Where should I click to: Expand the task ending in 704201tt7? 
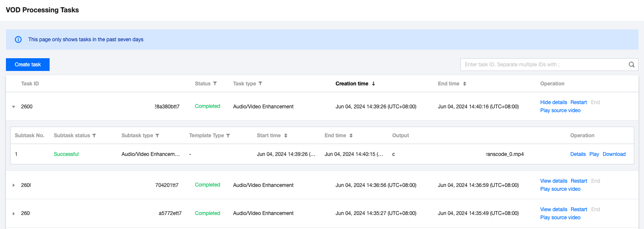[14, 185]
